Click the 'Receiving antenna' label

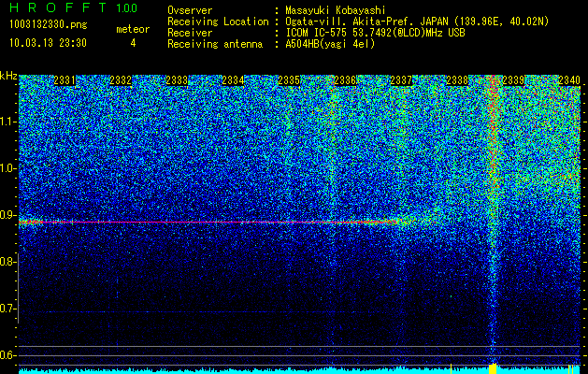[215, 44]
